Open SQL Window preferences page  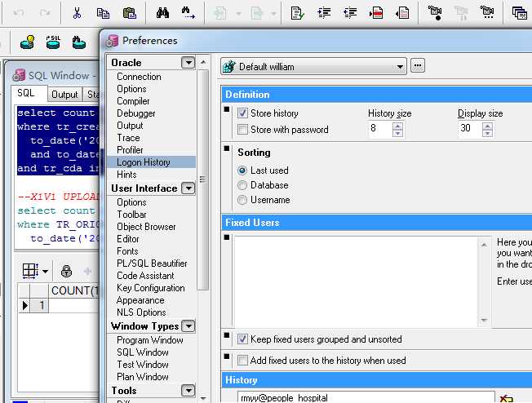click(143, 352)
